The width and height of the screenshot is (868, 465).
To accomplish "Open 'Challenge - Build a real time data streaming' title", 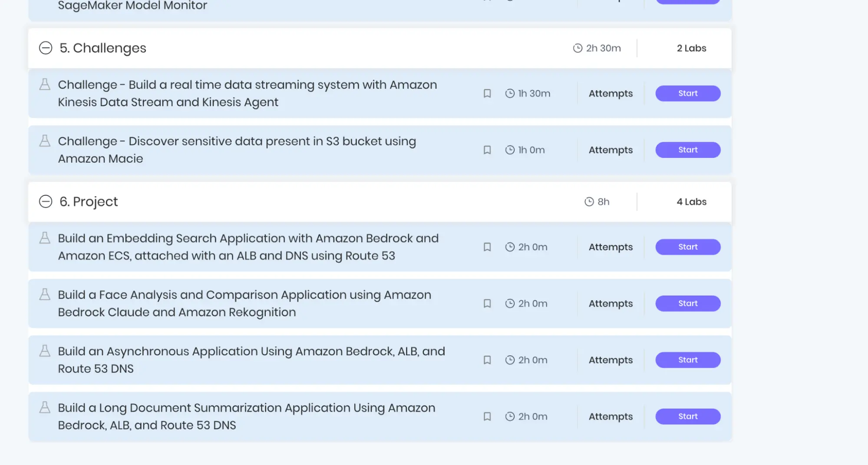I will tap(248, 93).
